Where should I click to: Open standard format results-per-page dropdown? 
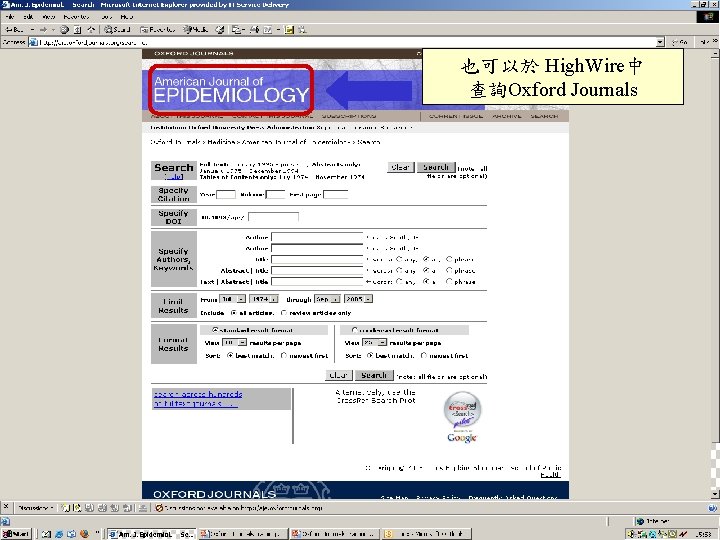235,343
